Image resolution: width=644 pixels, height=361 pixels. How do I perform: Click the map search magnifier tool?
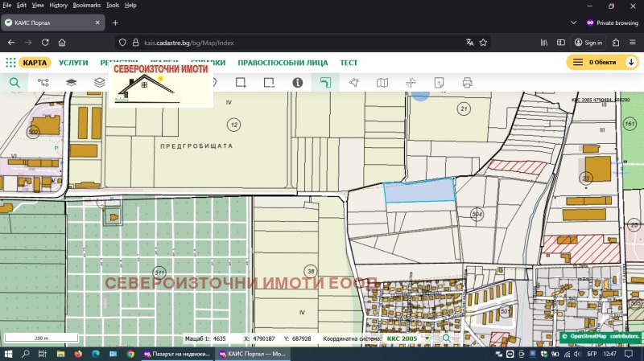click(x=14, y=82)
